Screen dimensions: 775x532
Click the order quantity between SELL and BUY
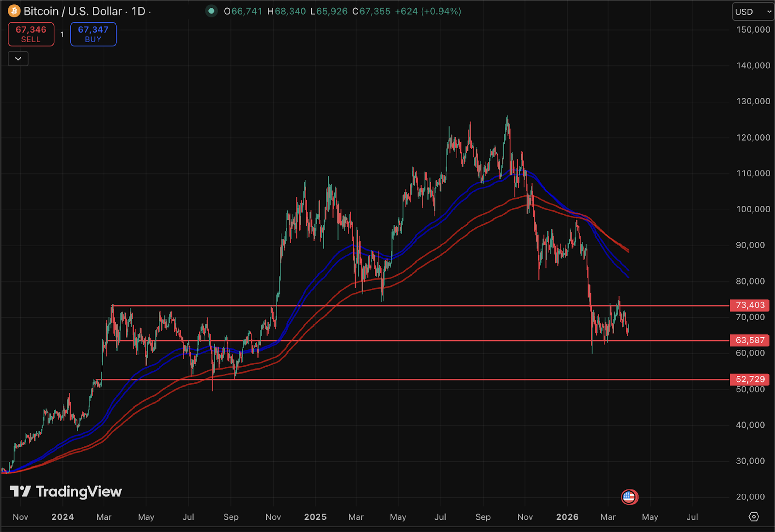[62, 34]
